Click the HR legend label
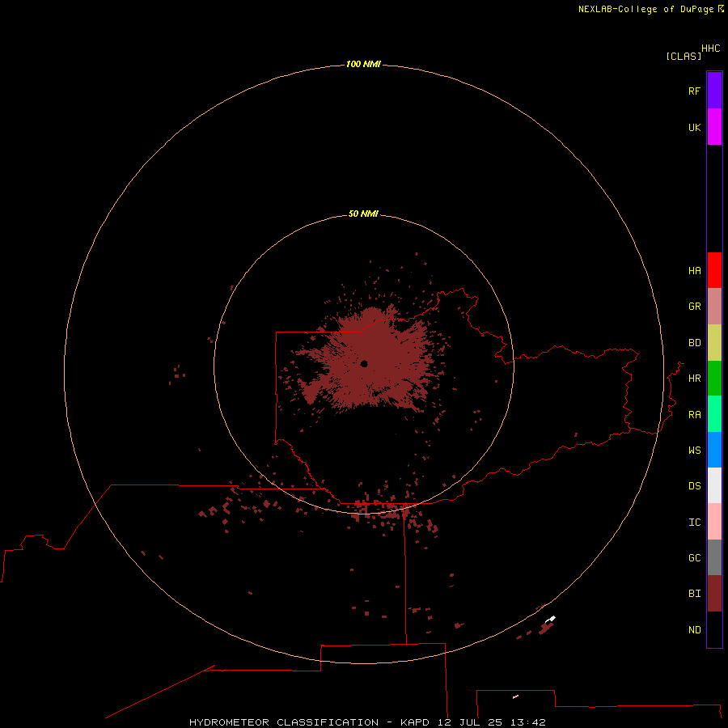The width and height of the screenshot is (728, 728). tap(694, 379)
